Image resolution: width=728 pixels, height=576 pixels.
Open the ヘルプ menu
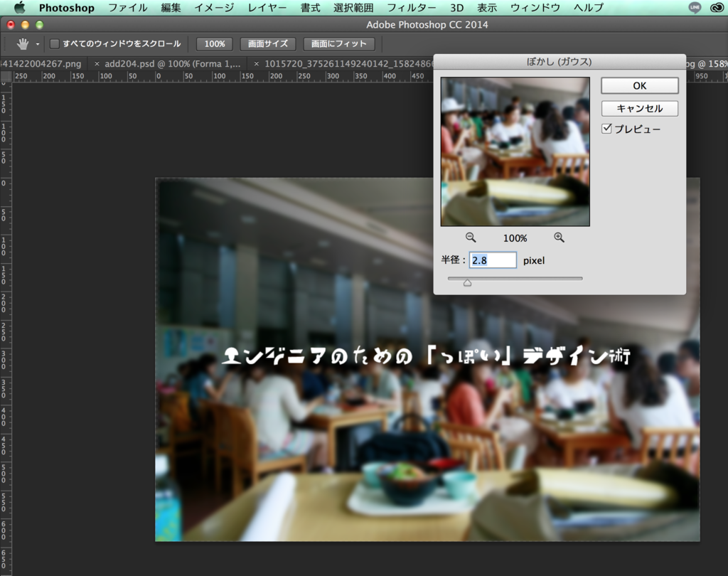(588, 8)
